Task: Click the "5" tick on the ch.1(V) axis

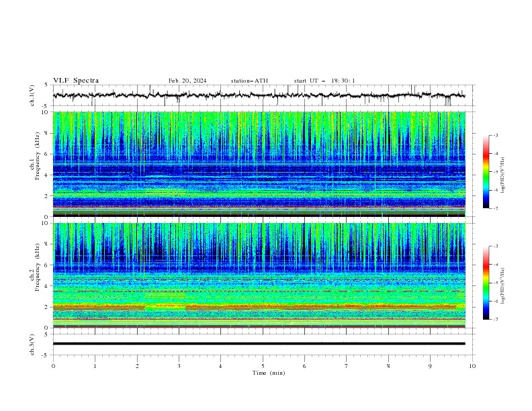Action: click(x=46, y=85)
